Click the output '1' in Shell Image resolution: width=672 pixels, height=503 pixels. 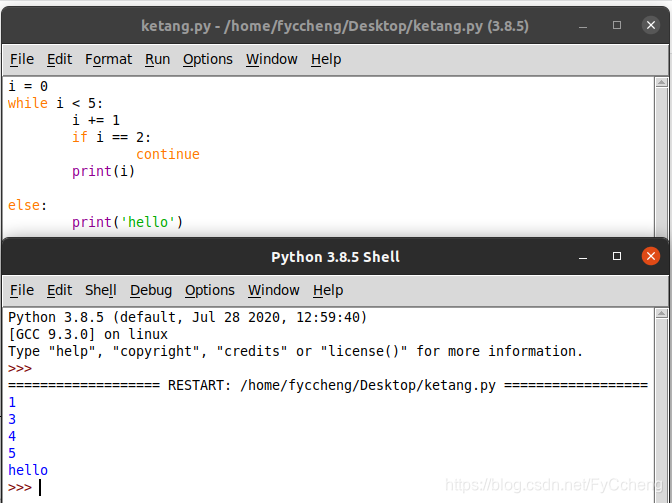tap(12, 402)
